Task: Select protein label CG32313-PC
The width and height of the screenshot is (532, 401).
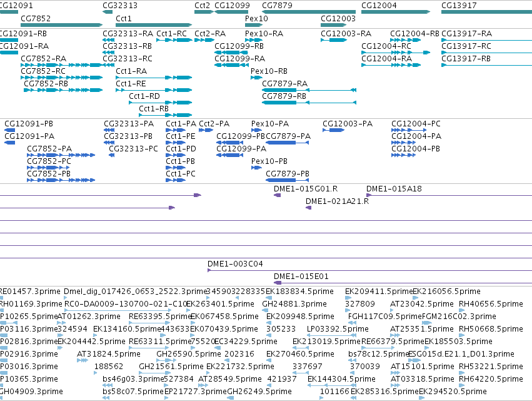Action: click(133, 149)
